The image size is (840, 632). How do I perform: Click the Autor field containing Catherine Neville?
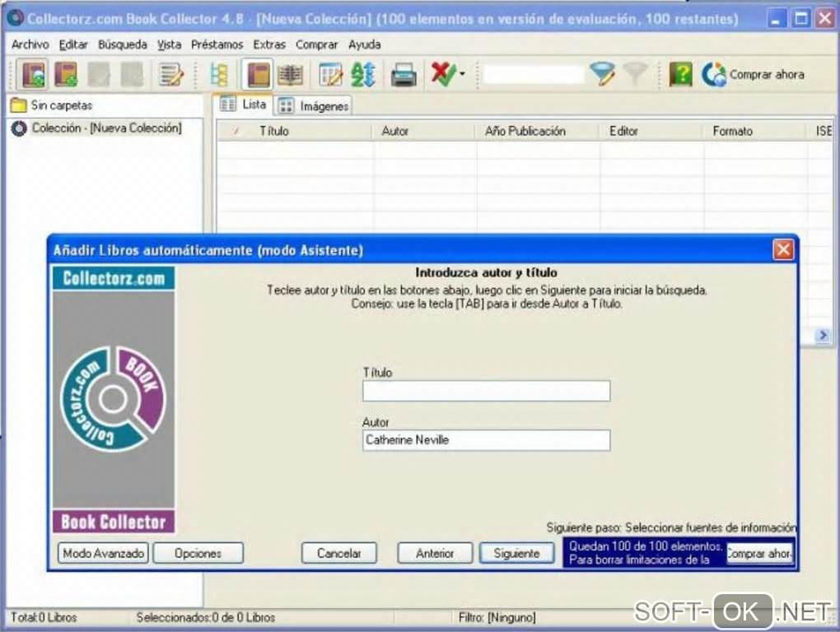486,440
